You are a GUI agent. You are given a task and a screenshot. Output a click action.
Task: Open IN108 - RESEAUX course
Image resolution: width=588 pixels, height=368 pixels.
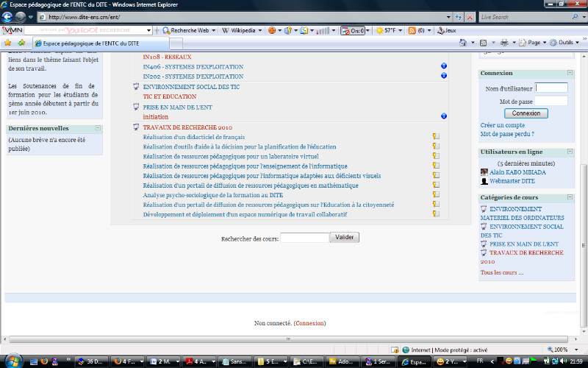168,57
